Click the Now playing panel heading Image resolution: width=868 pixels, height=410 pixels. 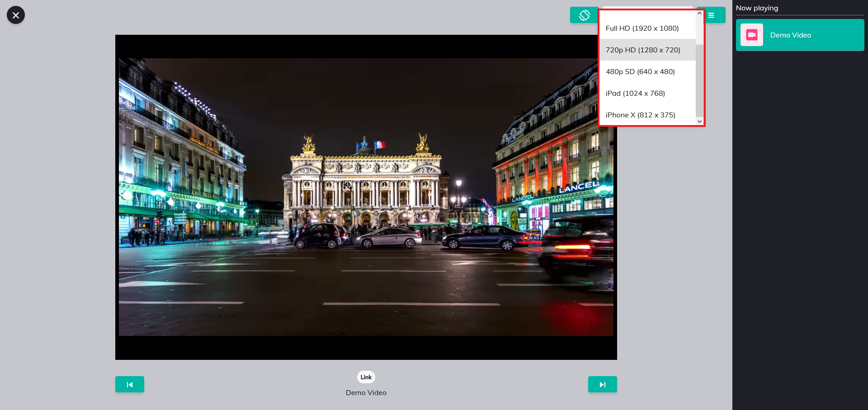pos(757,8)
